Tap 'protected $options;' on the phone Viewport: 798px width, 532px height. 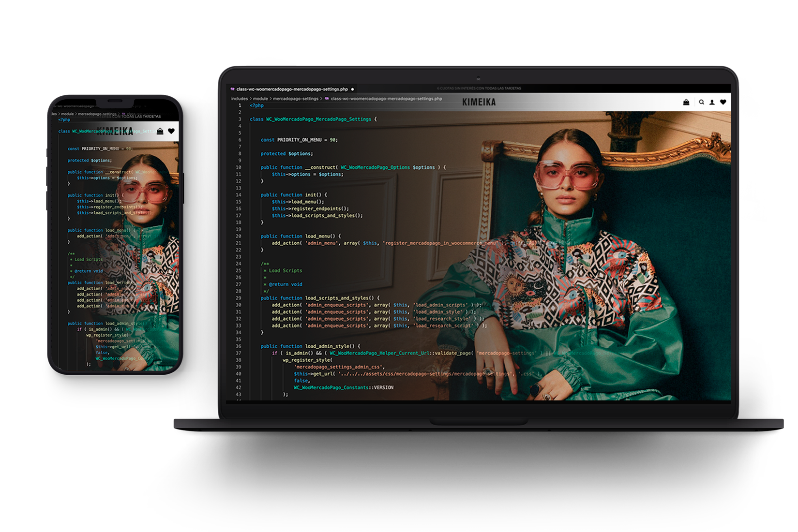(x=90, y=161)
